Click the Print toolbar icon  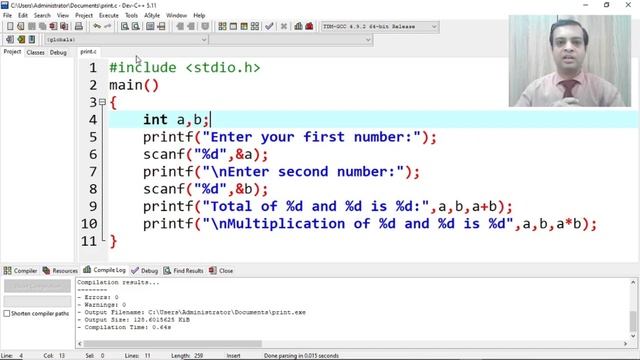78,27
